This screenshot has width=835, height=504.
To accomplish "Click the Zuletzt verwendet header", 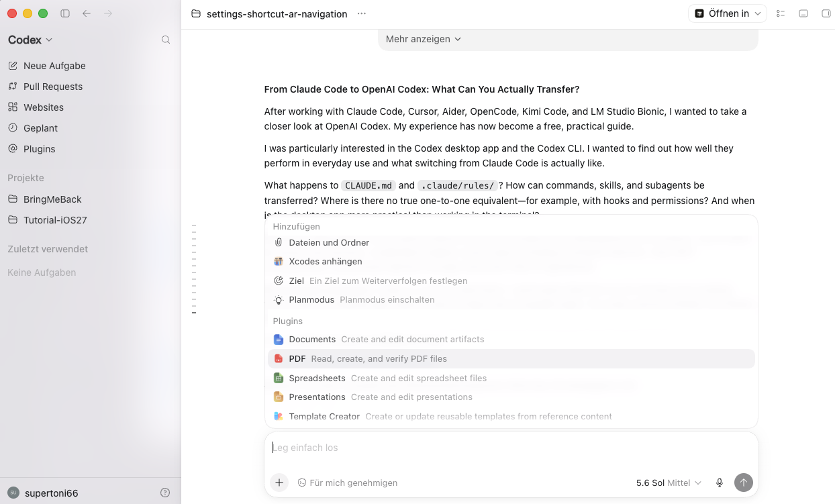I will coord(48,249).
